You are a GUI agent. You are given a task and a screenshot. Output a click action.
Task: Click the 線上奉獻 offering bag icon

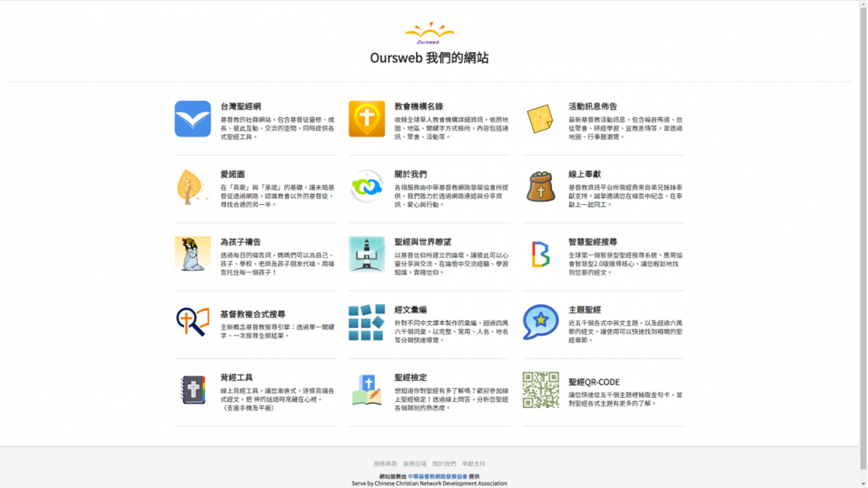540,186
